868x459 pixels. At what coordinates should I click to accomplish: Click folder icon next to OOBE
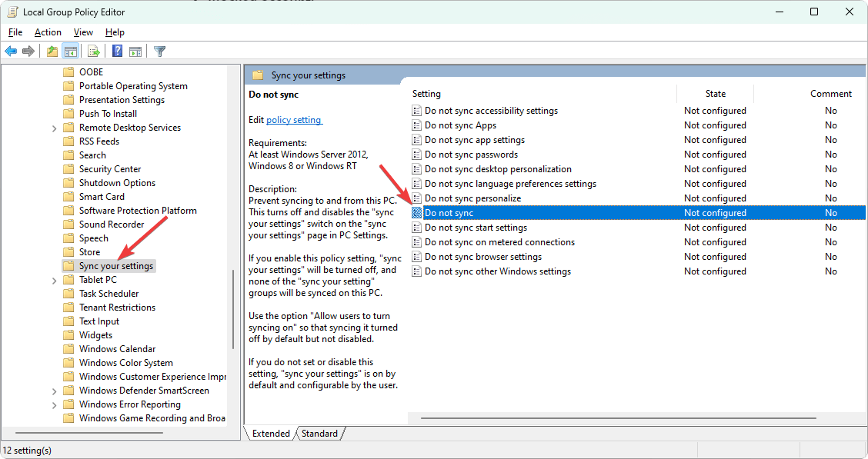(x=68, y=72)
